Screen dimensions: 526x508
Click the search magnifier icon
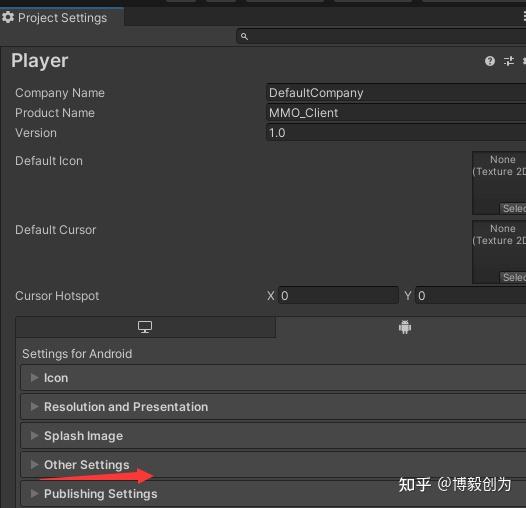pos(245,36)
